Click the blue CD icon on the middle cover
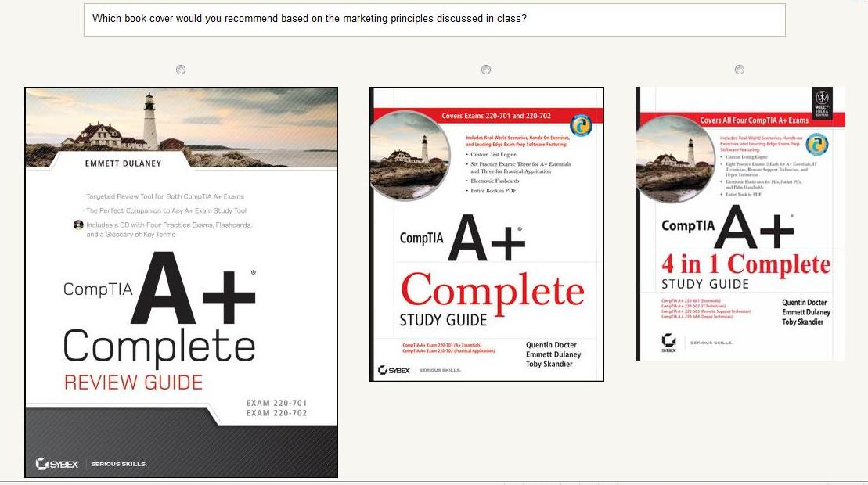 pos(581,126)
